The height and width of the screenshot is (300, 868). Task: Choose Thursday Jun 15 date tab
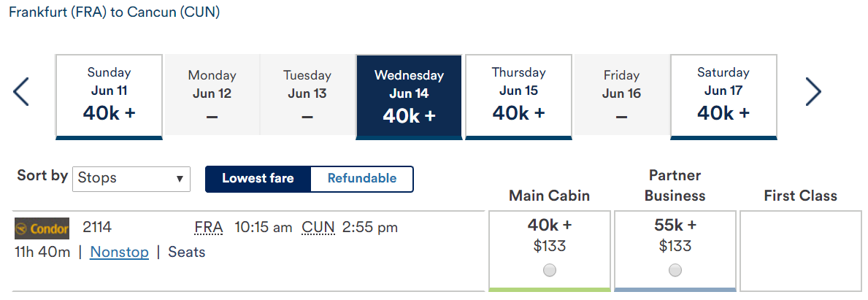click(519, 97)
